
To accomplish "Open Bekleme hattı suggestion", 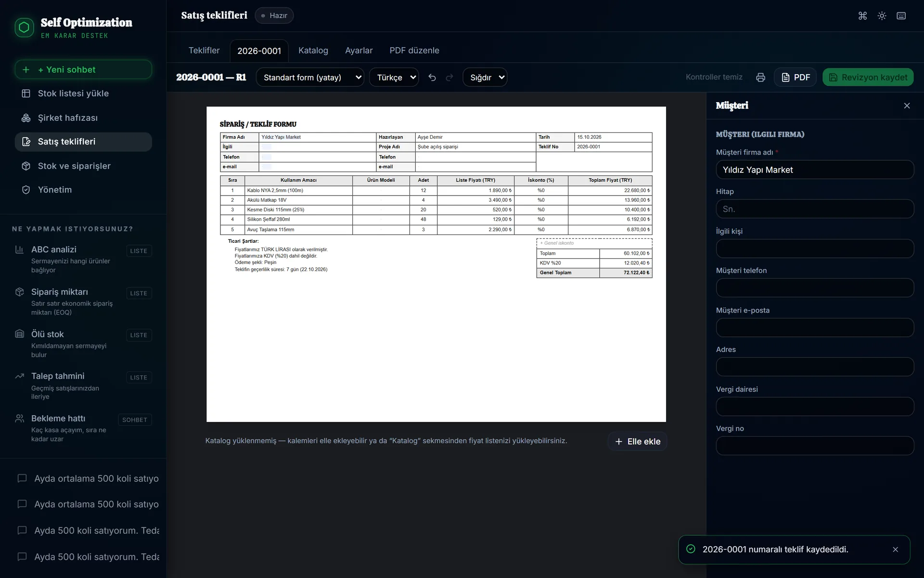I will click(83, 428).
